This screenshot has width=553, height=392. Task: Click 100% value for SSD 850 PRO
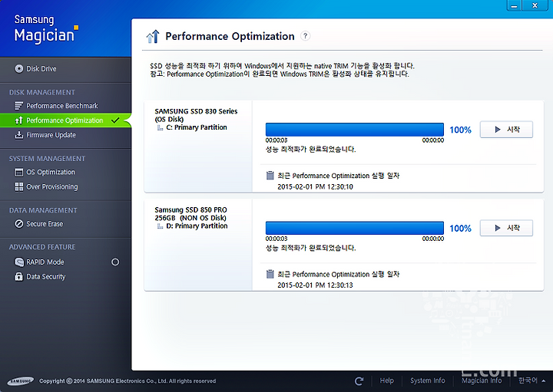460,229
